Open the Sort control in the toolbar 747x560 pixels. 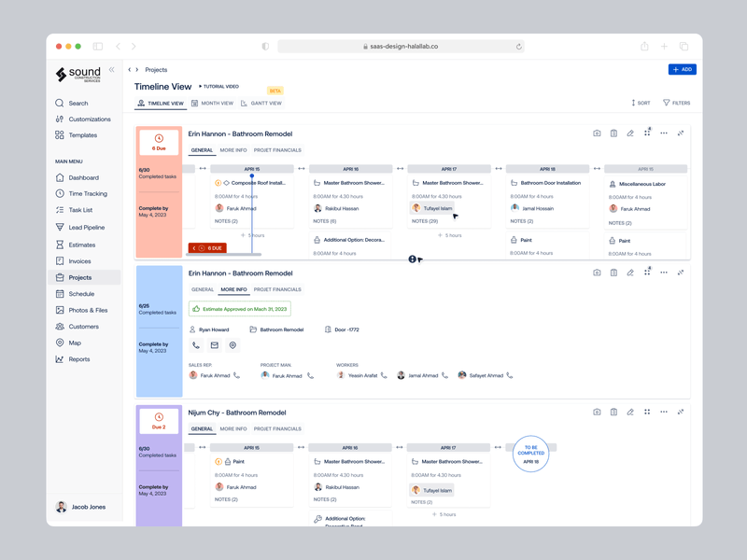640,103
